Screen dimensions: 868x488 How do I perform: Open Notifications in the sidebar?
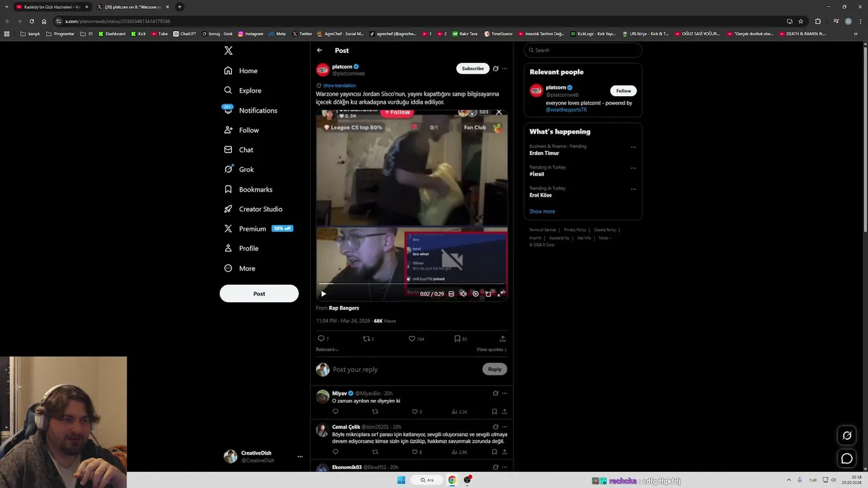click(250, 110)
